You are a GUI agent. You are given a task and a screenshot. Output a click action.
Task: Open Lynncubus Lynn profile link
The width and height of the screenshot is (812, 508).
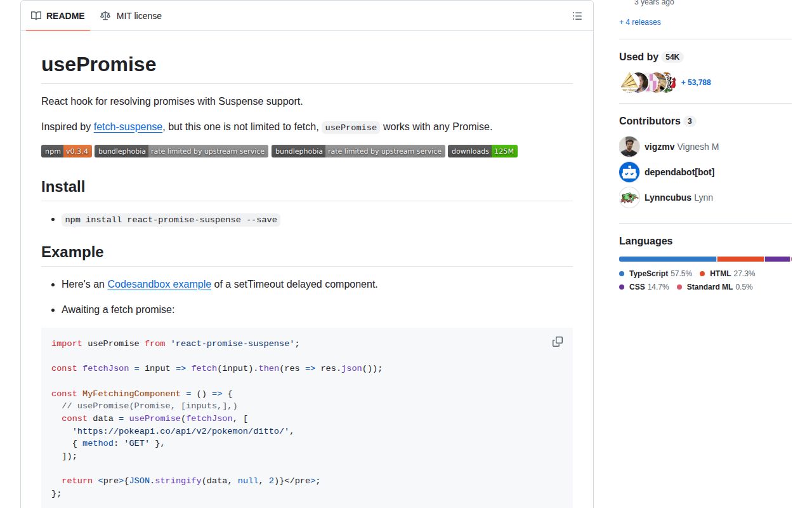[679, 197]
